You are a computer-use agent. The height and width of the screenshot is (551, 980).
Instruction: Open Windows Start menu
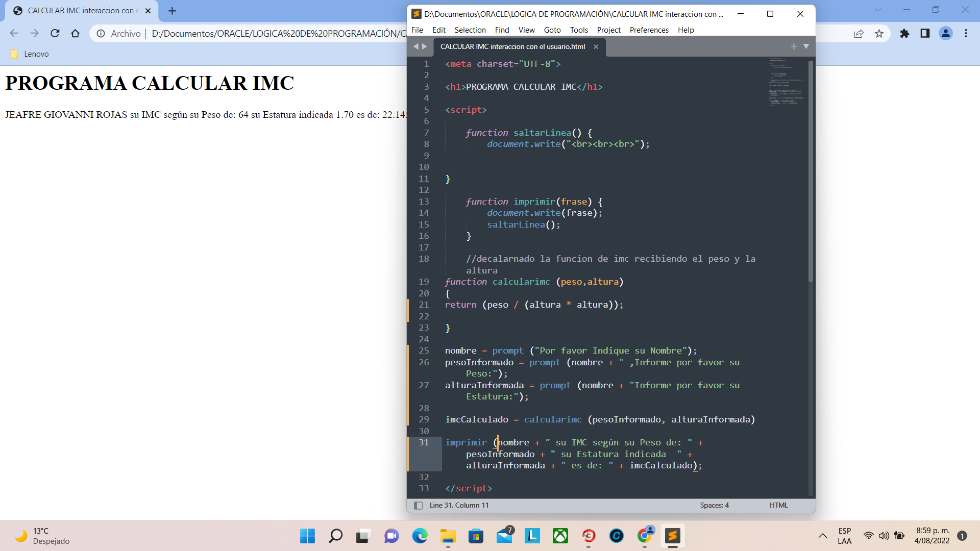coord(307,536)
